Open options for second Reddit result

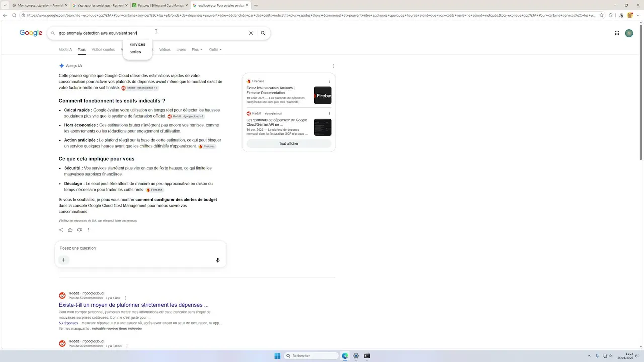(x=127, y=346)
